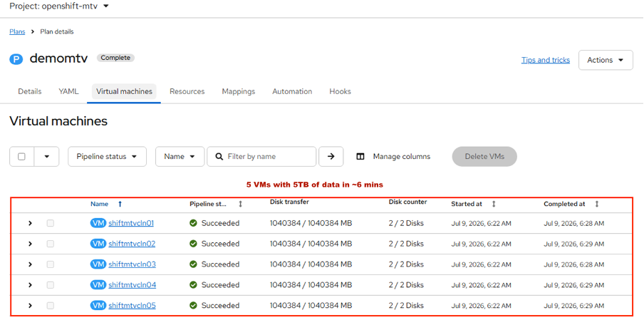Click the Manage columns icon

click(360, 157)
